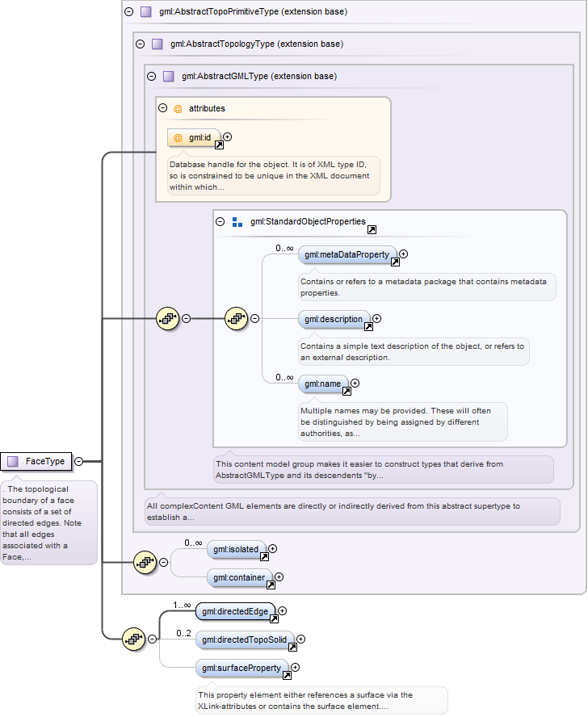The width and height of the screenshot is (588, 717).
Task: Select the gml:name element box
Action: (x=323, y=384)
